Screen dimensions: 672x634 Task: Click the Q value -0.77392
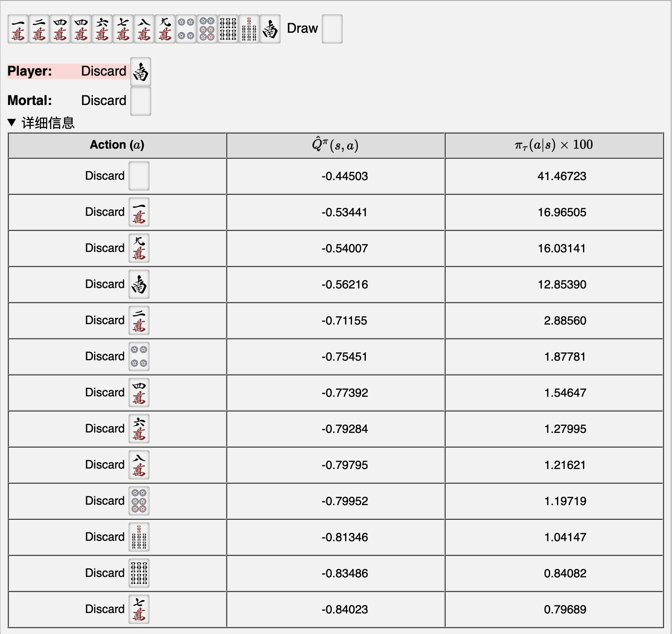point(345,393)
